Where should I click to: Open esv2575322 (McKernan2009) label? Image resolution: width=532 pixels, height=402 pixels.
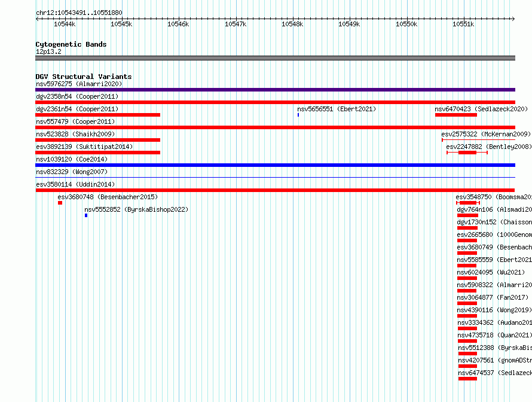click(x=486, y=134)
